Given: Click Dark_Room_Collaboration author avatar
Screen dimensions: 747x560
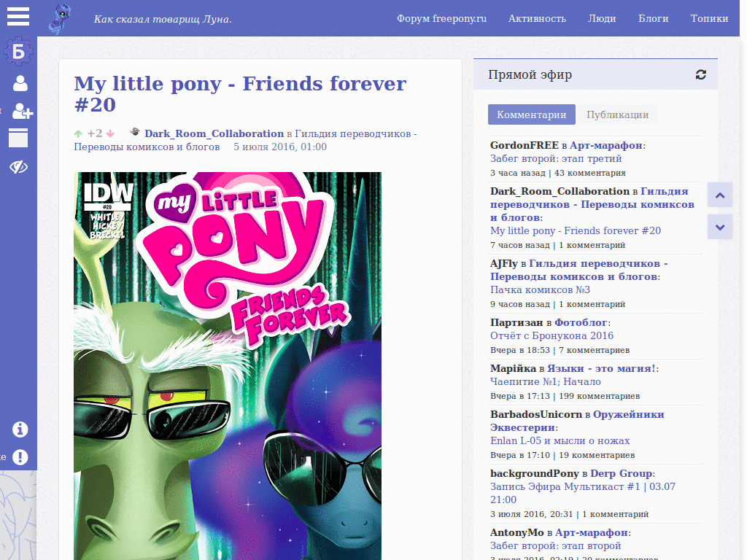Looking at the screenshot, I should (x=135, y=132).
